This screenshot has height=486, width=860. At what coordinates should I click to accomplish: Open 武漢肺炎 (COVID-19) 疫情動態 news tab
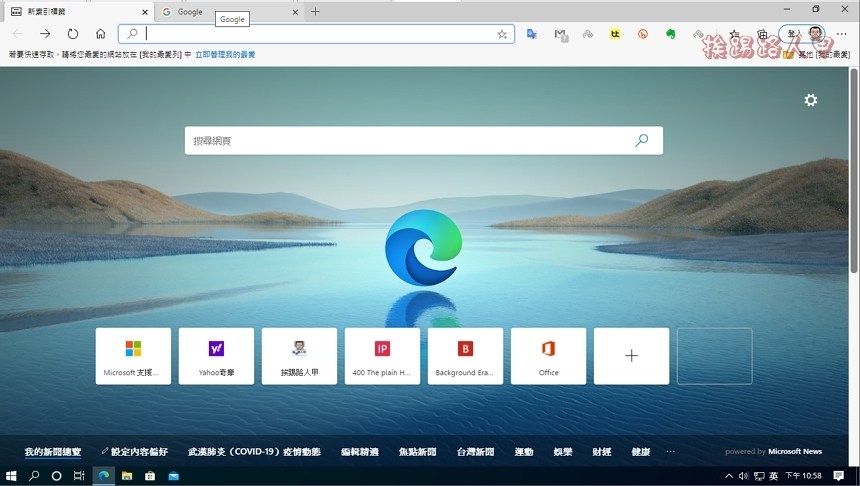tap(254, 452)
